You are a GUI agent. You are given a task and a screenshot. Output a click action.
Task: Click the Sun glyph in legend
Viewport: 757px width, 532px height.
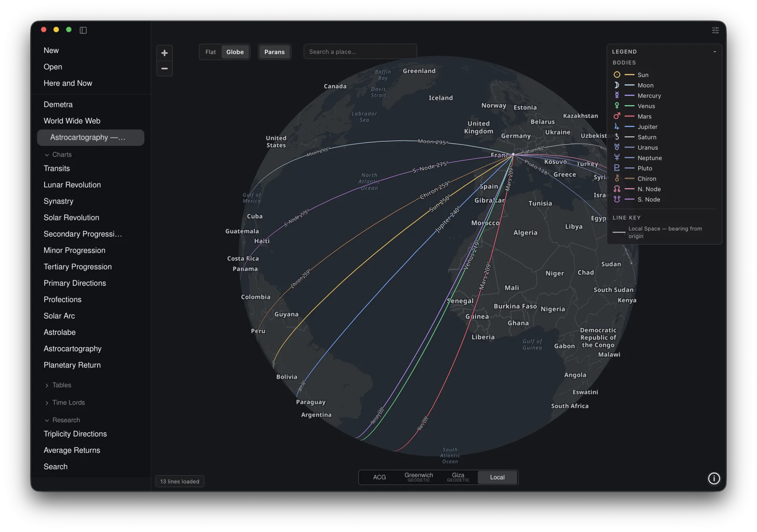click(617, 75)
